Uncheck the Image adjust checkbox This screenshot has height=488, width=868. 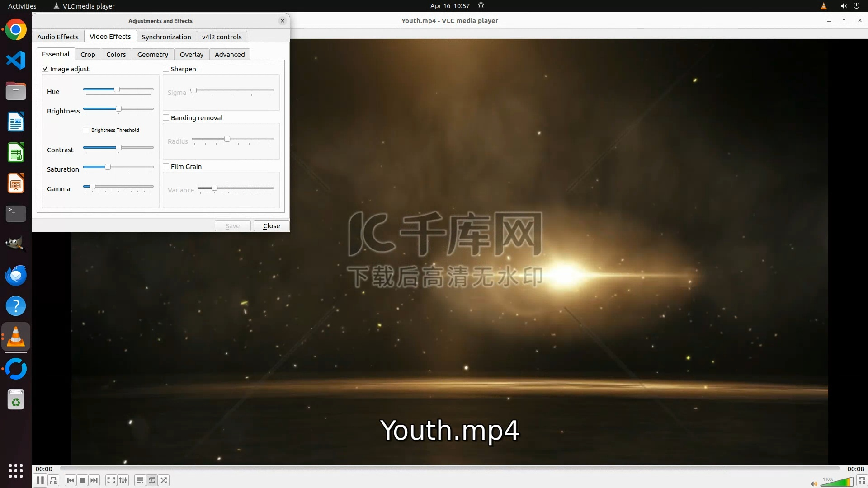(x=45, y=69)
